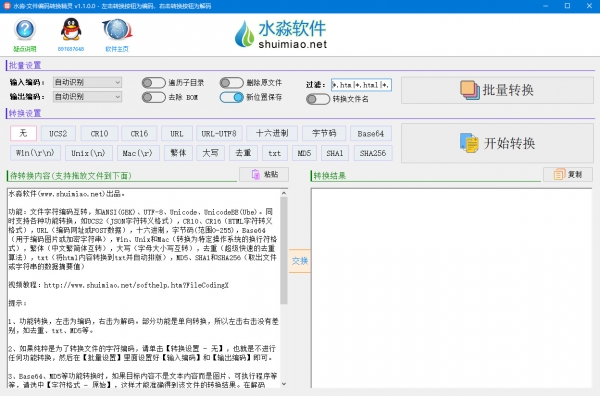Click the 开始转换 document icon

pyautogui.click(x=469, y=143)
